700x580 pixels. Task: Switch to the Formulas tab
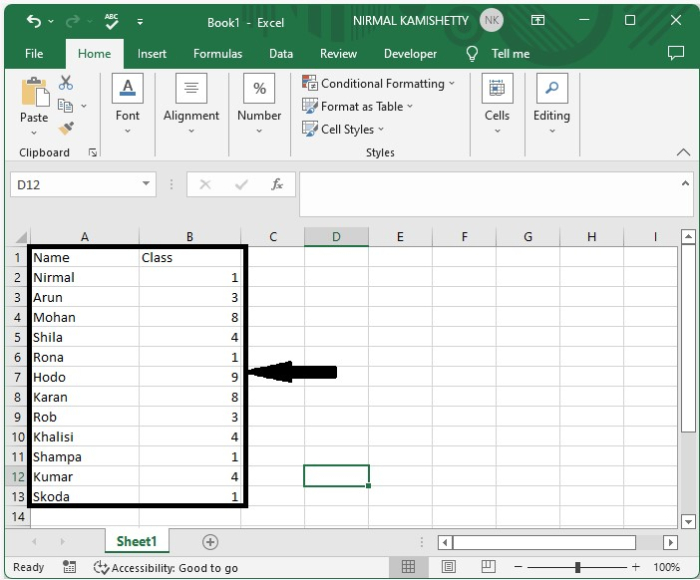point(217,54)
